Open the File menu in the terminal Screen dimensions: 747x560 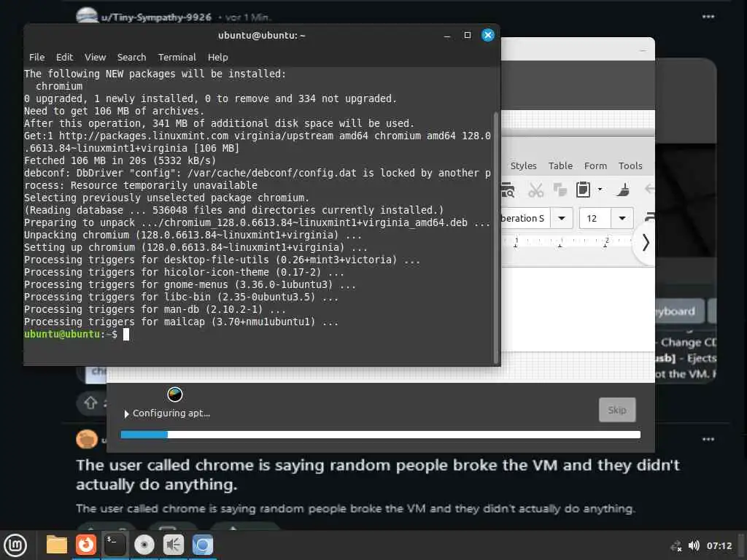coord(36,57)
